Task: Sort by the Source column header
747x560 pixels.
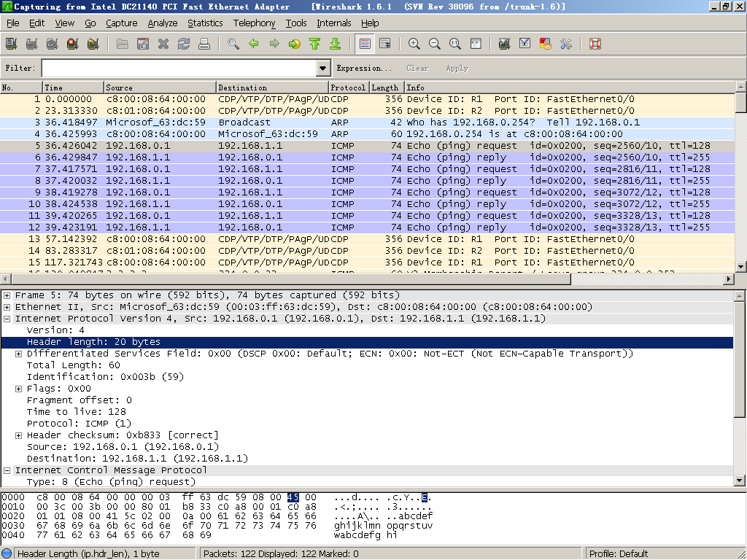Action: [x=160, y=87]
